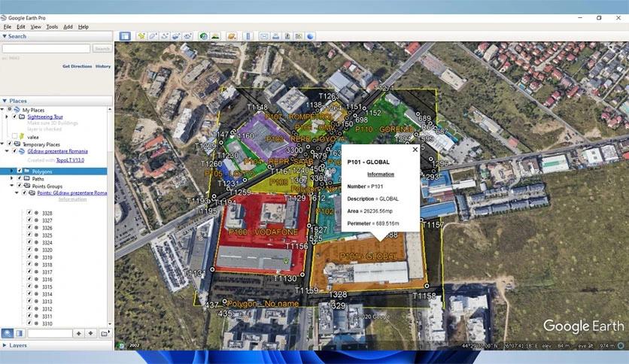Uncheck point 3327 checkbox
Viewport: 629px width, 364px height.
[x=29, y=220]
